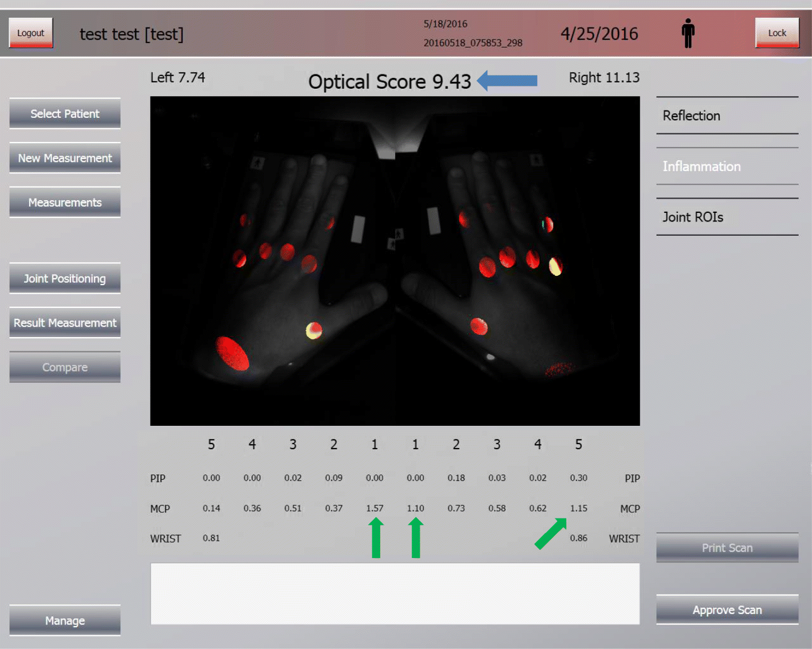
Task: Click the Left 7.74 score
Action: (178, 77)
